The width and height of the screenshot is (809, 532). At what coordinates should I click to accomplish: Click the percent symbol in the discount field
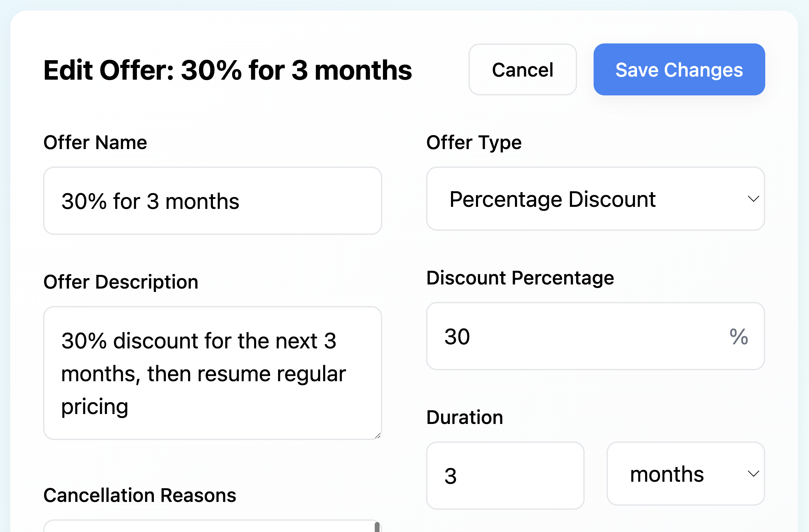coord(738,337)
